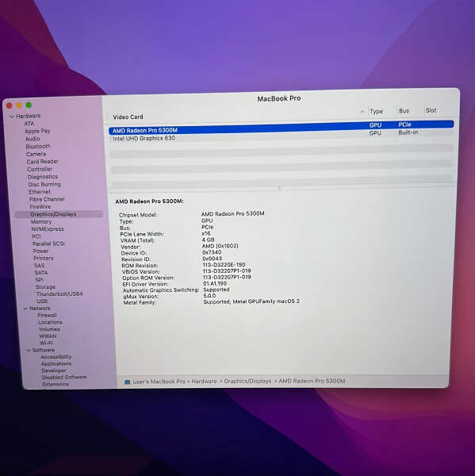Viewport: 475px width, 476px height.
Task: Collapse the Hardware section chevron
Action: tap(12, 117)
